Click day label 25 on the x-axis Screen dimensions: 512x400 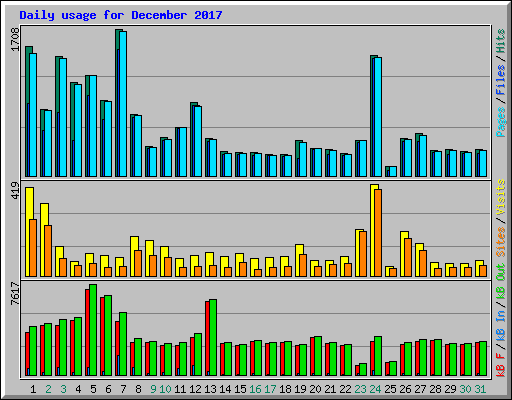click(390, 389)
